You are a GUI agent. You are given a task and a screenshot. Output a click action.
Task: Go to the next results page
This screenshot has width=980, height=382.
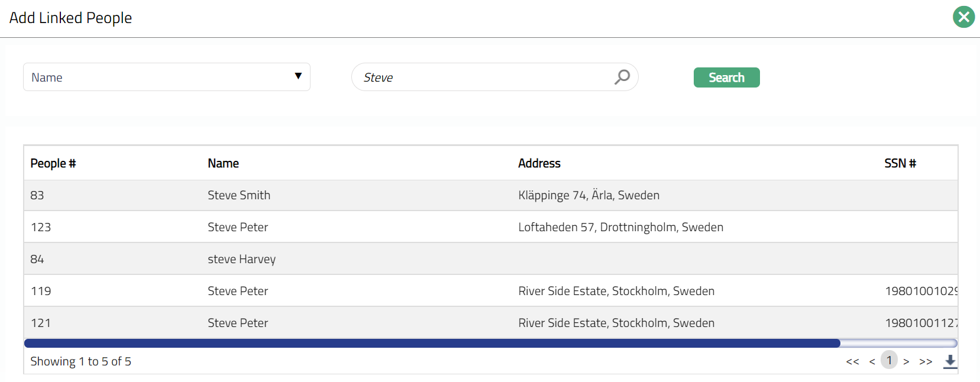click(x=906, y=361)
